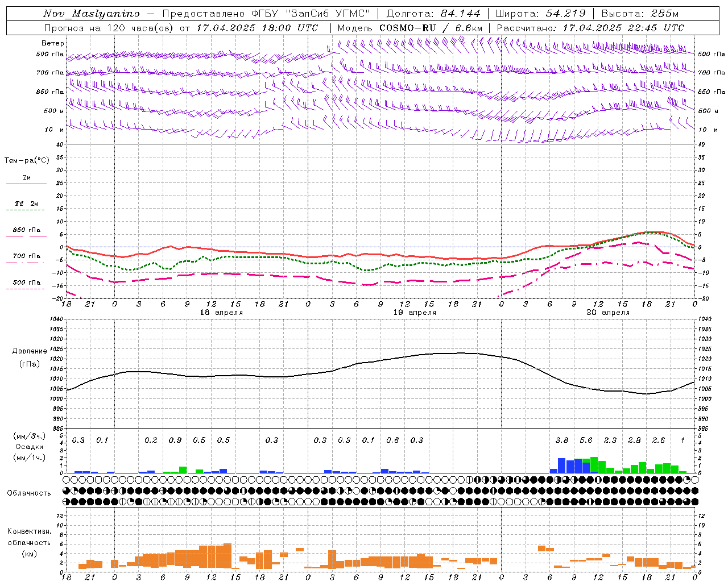Click the 2.3 precipitation value
Screen dimensions: 728x582
point(610,440)
